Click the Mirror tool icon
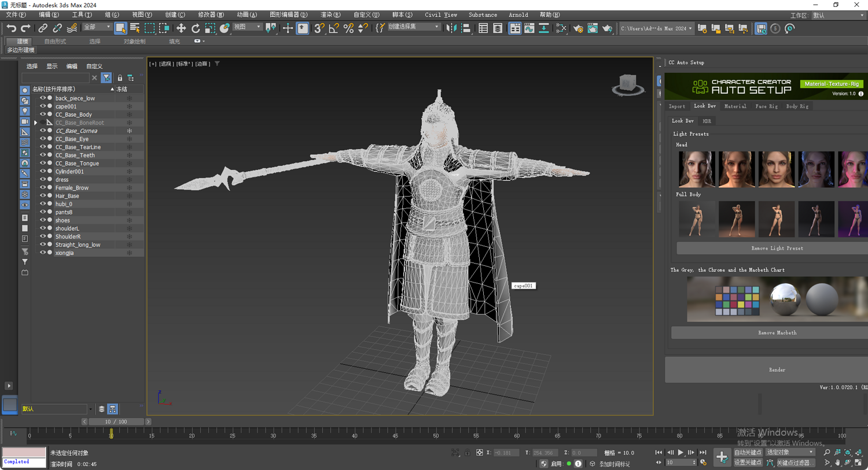 coord(451,28)
